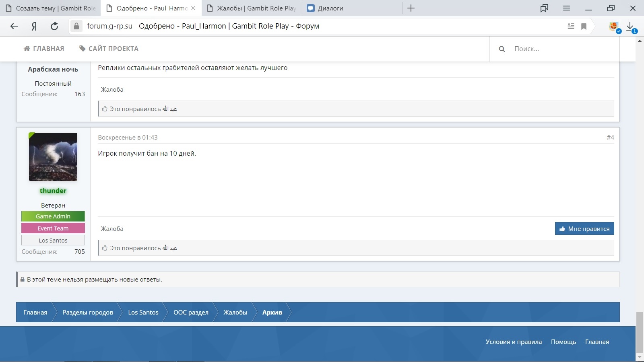
Task: Click thunder's storm avatar image
Action: 53,157
